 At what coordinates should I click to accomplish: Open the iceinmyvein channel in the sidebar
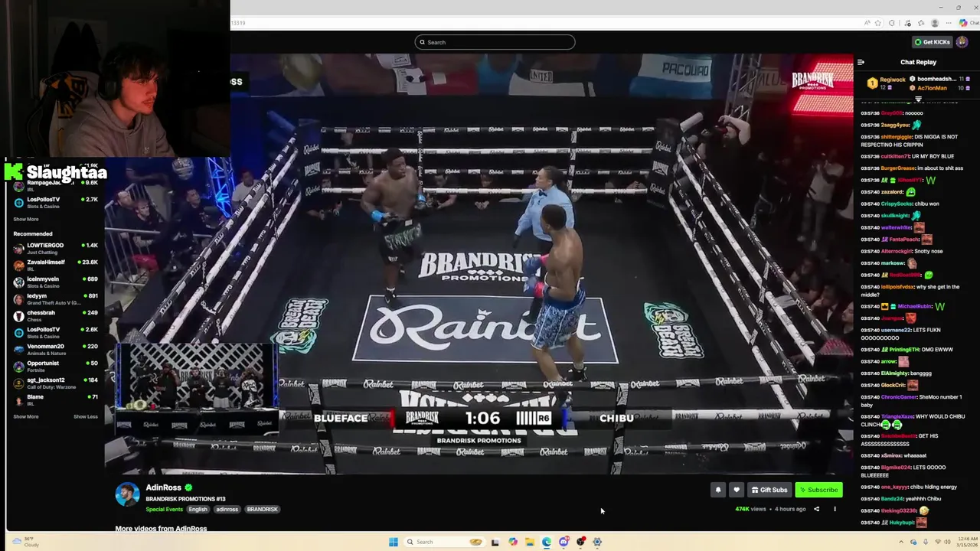coord(56,282)
